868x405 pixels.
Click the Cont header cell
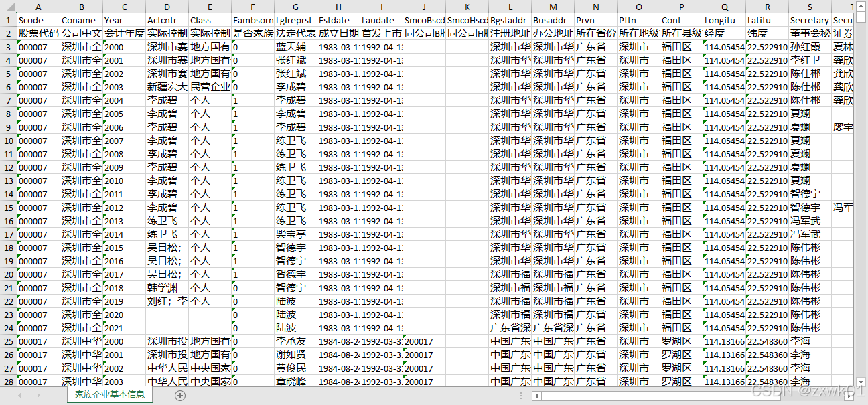coord(681,20)
